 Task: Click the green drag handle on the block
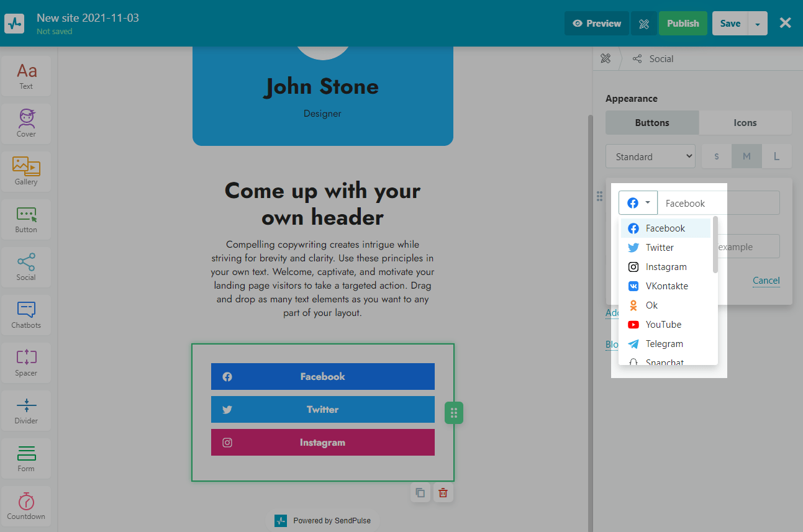pyautogui.click(x=454, y=413)
